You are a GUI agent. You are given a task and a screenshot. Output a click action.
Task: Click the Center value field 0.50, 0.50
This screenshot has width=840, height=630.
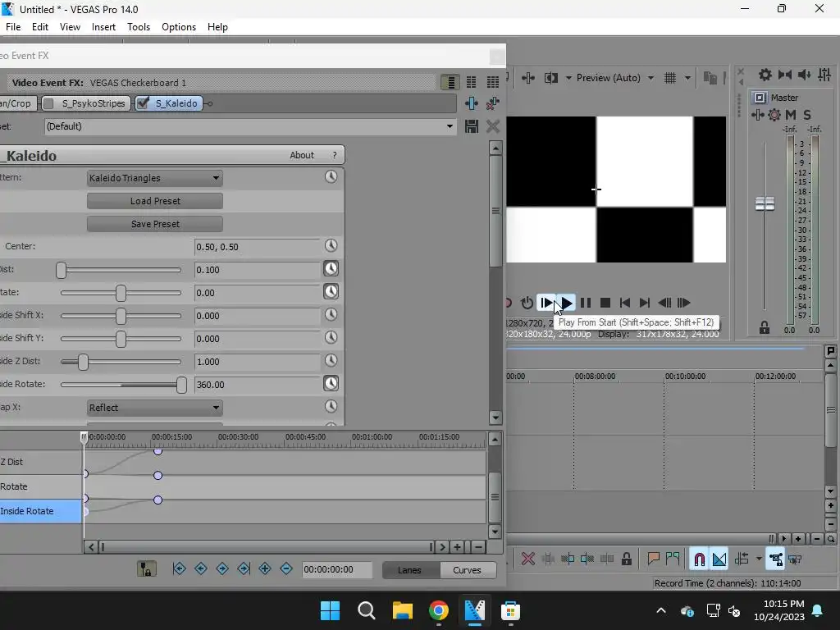pos(257,247)
